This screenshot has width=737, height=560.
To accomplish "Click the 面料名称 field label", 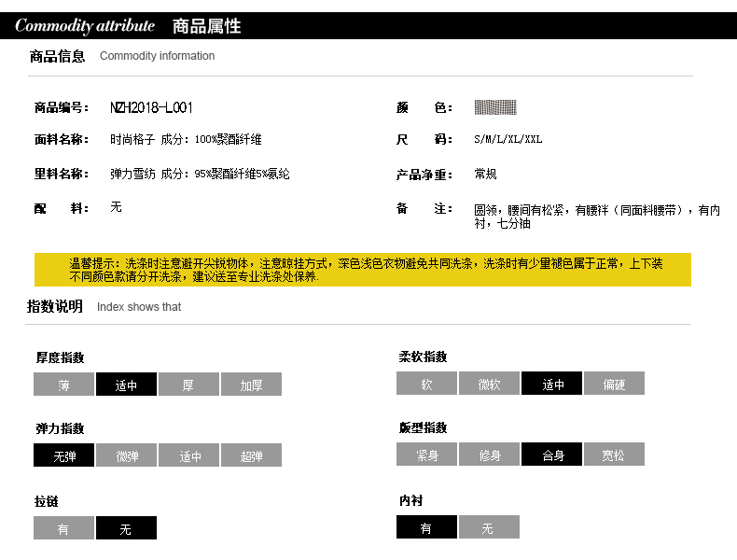I will pos(61,139).
